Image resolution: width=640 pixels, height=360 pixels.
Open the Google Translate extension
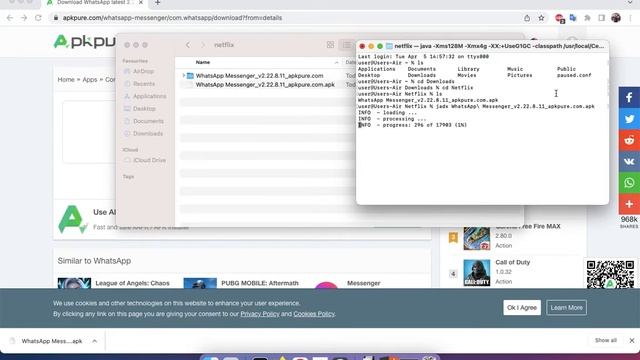[573, 18]
